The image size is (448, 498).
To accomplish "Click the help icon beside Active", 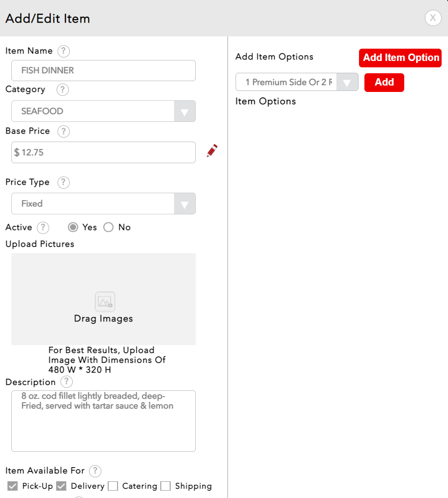I will click(43, 228).
